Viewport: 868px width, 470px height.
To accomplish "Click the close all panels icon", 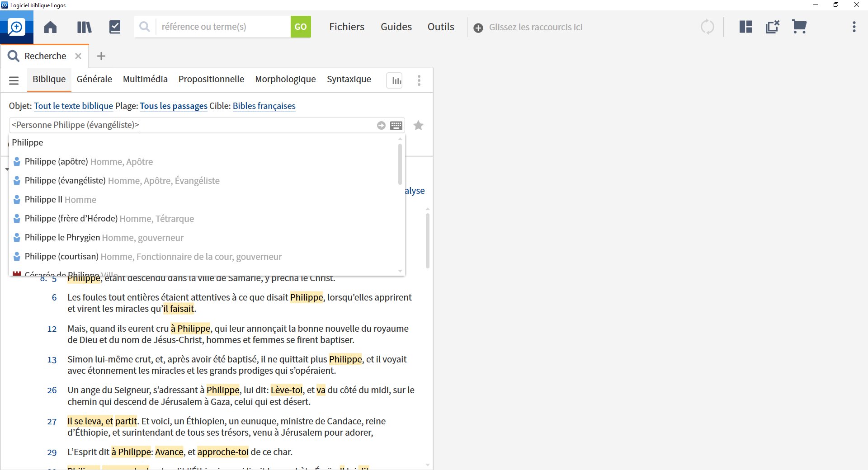I will click(x=773, y=27).
